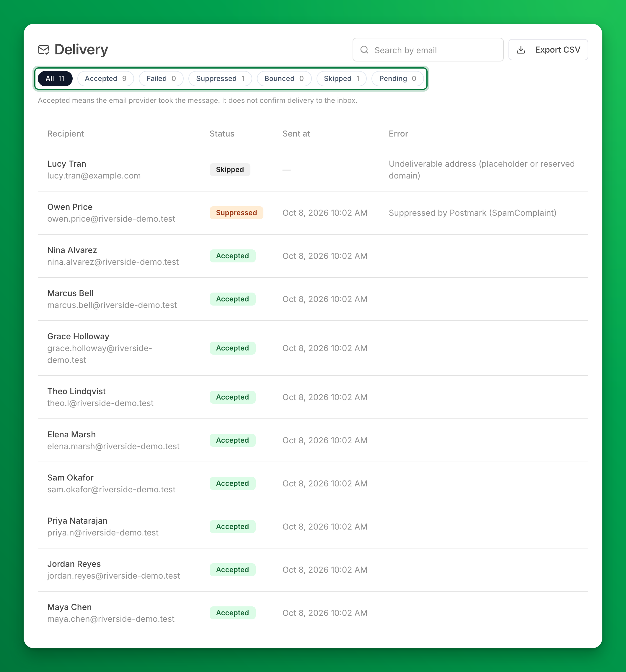Select recipient name Owen Price
Image resolution: width=626 pixels, height=672 pixels.
(x=70, y=207)
